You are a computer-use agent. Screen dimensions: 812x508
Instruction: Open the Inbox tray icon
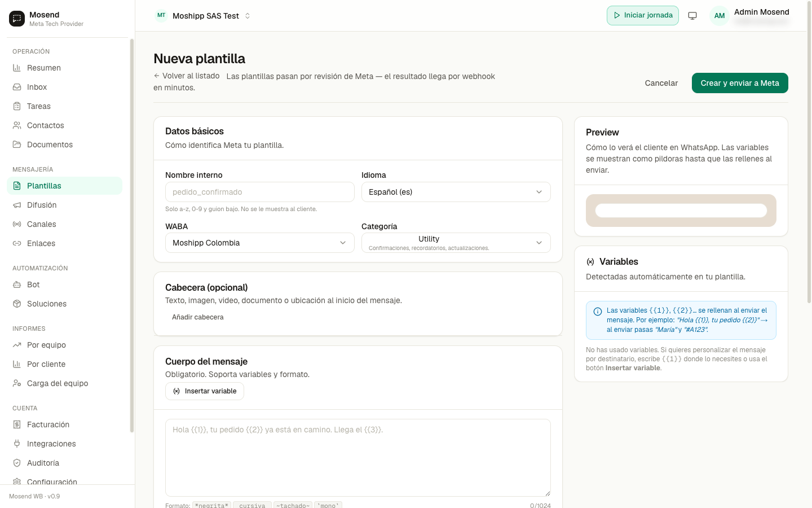point(17,87)
